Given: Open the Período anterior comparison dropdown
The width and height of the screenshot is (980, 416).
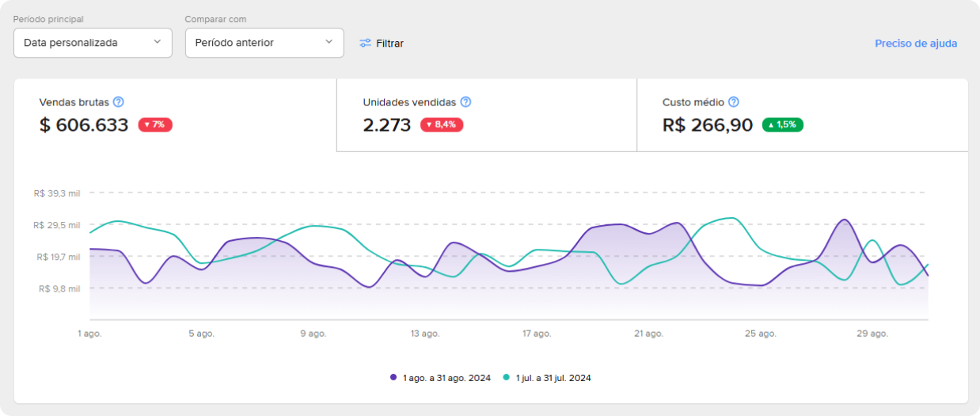Looking at the screenshot, I should 264,43.
